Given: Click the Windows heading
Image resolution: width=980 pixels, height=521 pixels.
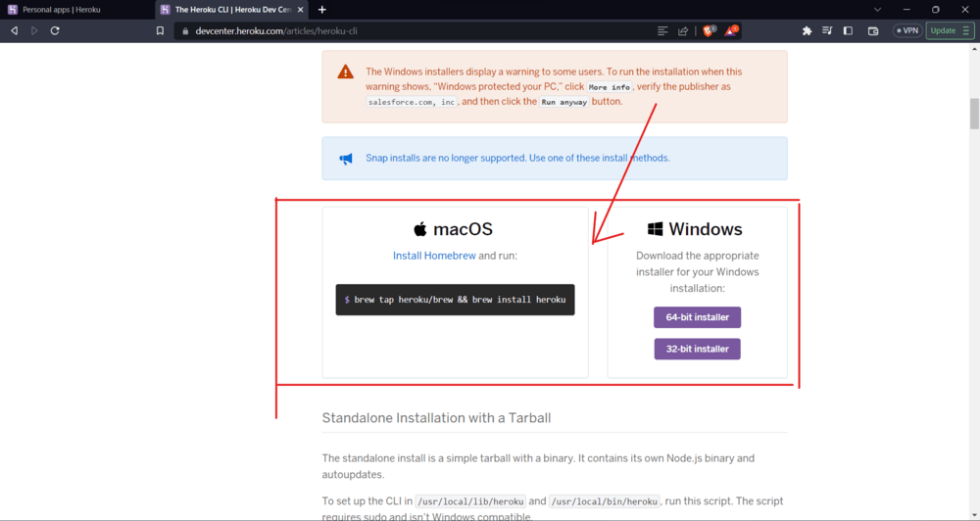Looking at the screenshot, I should click(706, 229).
